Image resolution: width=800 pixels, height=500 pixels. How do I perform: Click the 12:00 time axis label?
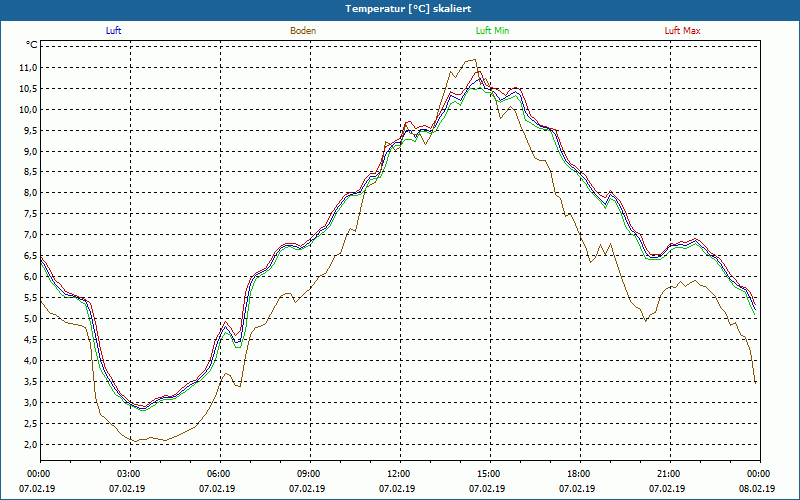(399, 474)
